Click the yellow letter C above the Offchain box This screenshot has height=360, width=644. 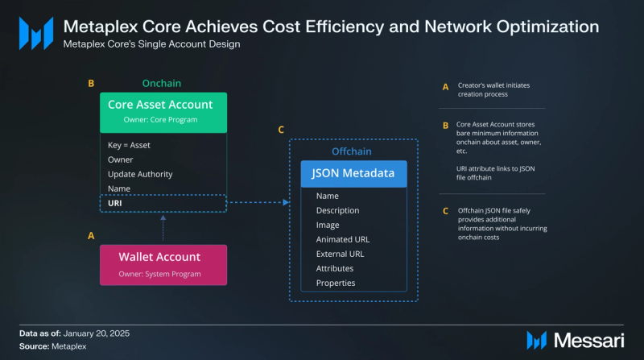(x=281, y=130)
